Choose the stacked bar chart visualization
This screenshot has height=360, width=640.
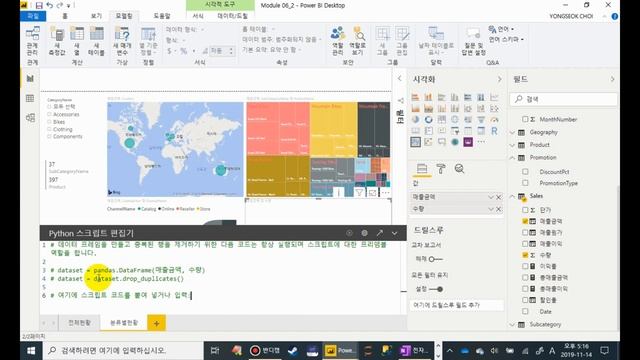(x=416, y=97)
